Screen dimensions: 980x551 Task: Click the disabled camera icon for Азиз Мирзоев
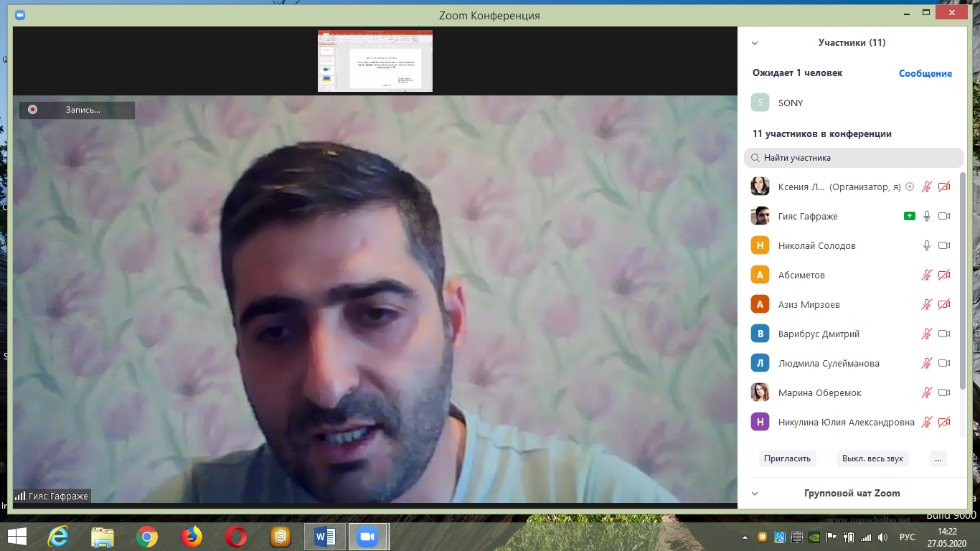pos(944,304)
